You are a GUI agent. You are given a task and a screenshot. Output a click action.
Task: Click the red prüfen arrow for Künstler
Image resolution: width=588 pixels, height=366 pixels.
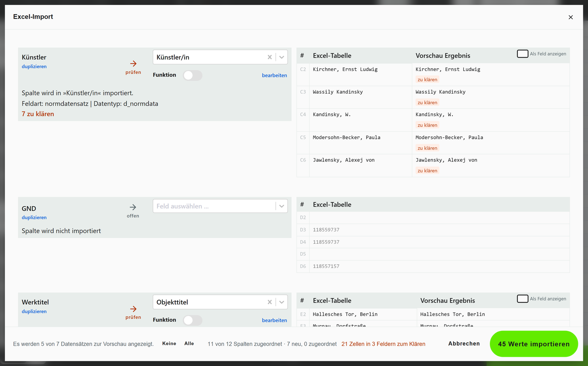(x=133, y=64)
